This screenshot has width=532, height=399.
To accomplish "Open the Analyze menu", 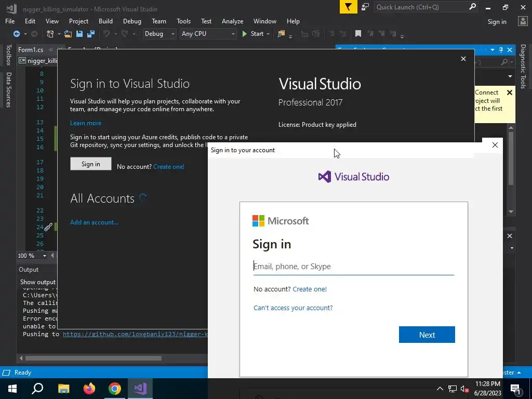I will coord(232,21).
